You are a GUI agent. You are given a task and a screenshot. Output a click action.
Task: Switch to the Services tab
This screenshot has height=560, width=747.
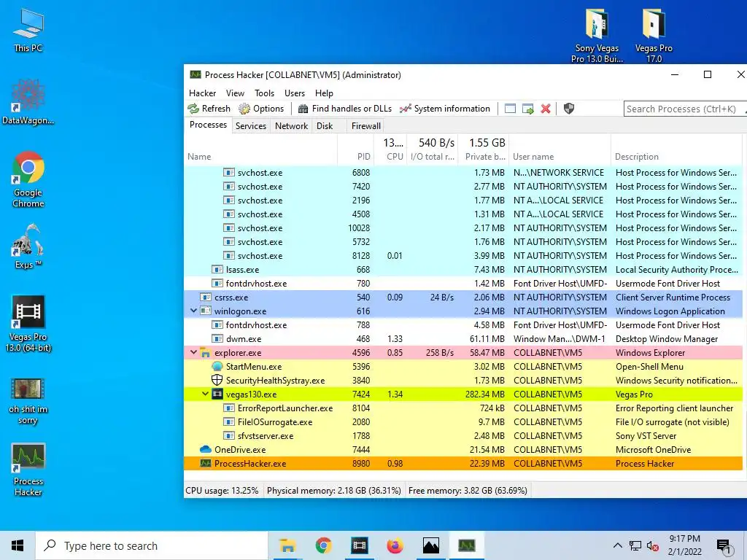[x=251, y=125]
